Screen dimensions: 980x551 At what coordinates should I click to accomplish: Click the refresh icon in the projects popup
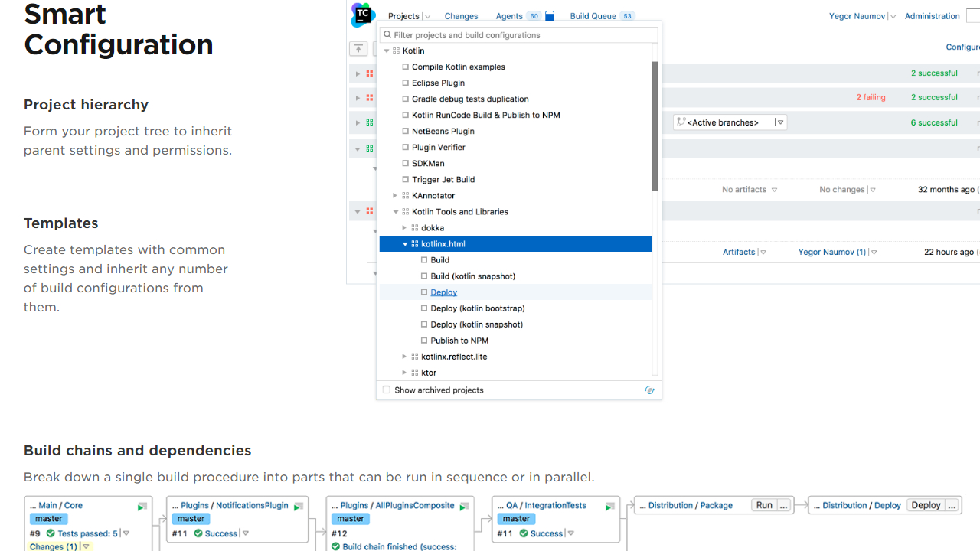(649, 390)
